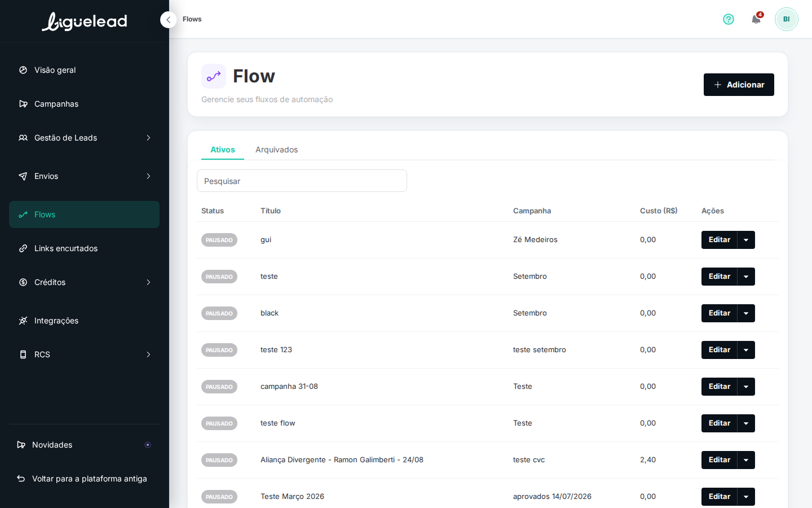Switch to the Arquivados tab
Image resolution: width=812 pixels, height=508 pixels.
coord(276,150)
